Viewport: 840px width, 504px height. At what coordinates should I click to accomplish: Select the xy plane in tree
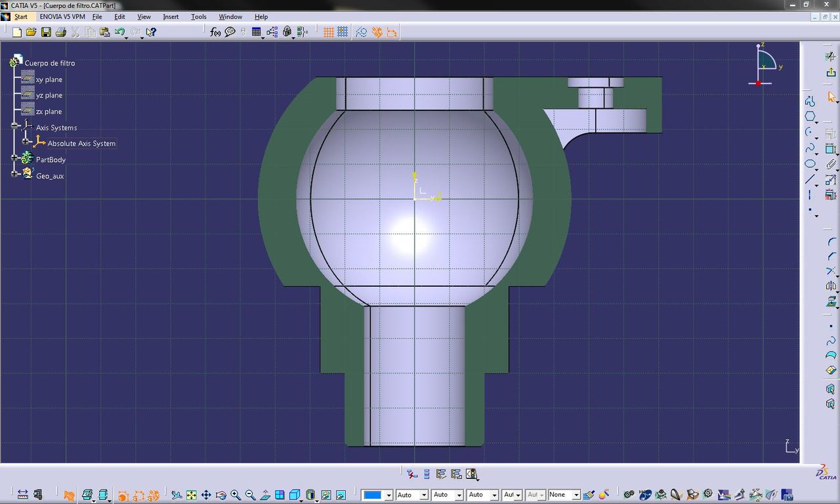[x=49, y=79]
